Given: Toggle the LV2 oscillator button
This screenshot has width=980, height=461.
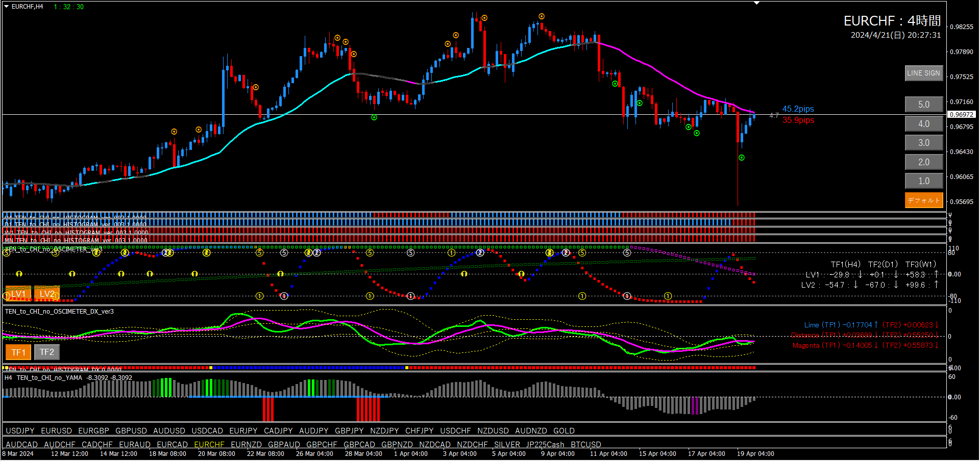Looking at the screenshot, I should [x=47, y=294].
